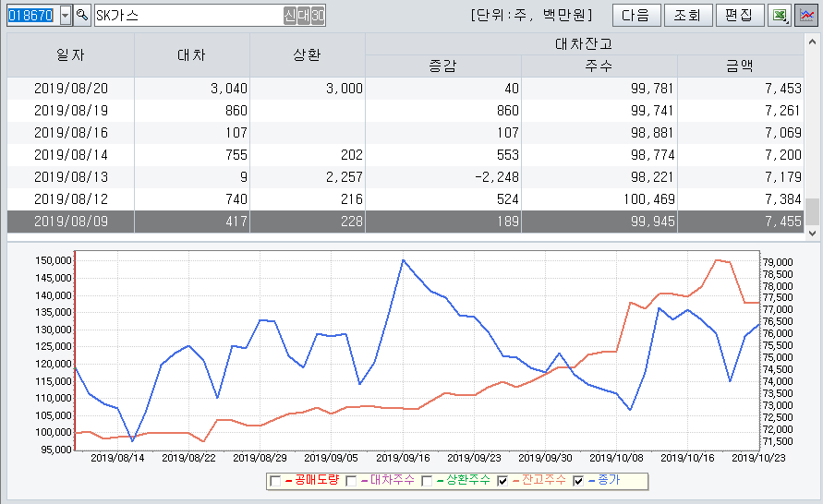Screen dimensions: 823x504
Task: Click the 대차 column header
Action: pos(191,55)
